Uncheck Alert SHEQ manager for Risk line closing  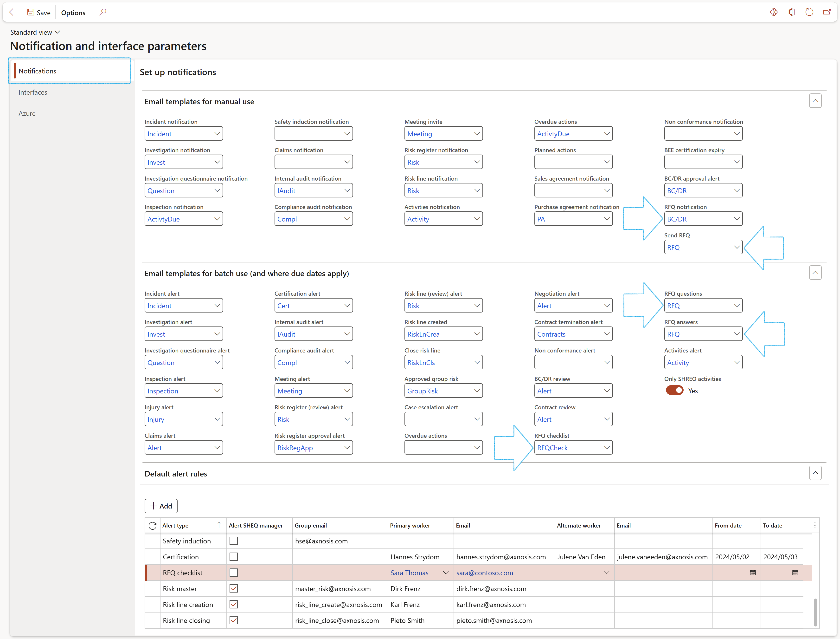tap(234, 620)
